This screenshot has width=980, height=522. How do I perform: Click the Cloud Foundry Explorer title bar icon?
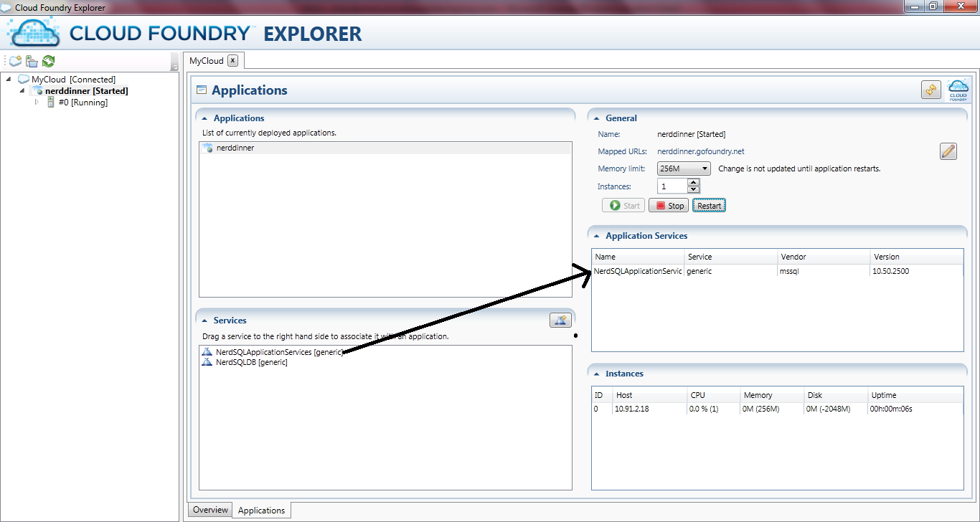pyautogui.click(x=7, y=7)
